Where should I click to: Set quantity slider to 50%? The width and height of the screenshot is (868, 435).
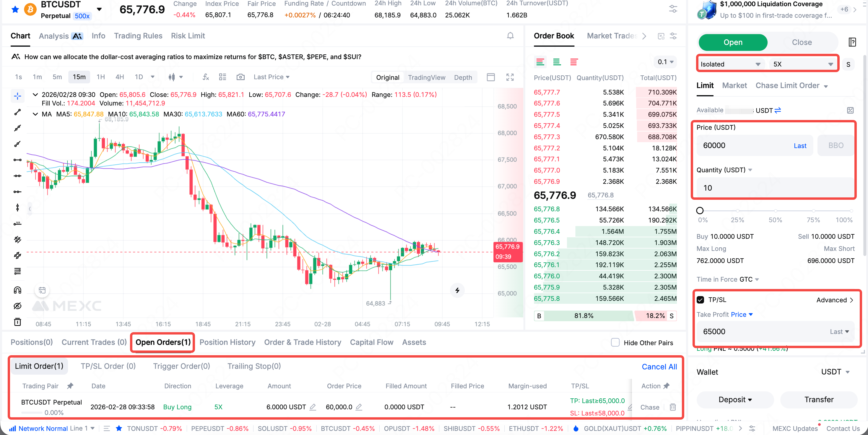(x=775, y=211)
